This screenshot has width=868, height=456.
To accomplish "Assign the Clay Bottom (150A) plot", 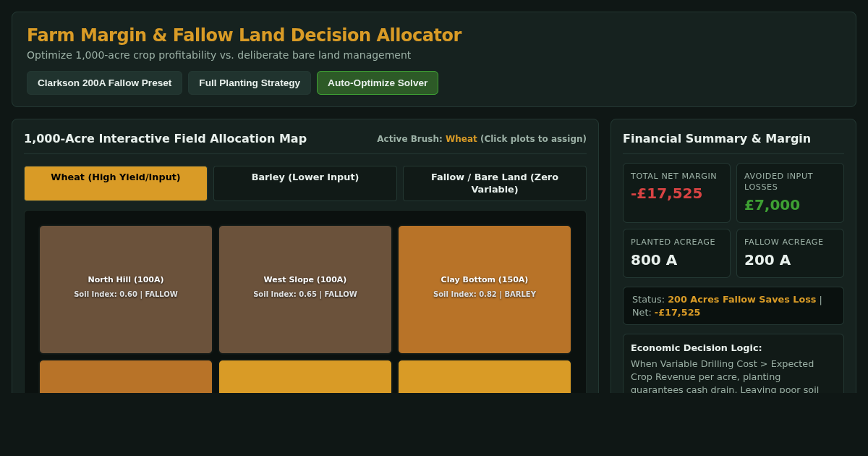I will [x=485, y=290].
